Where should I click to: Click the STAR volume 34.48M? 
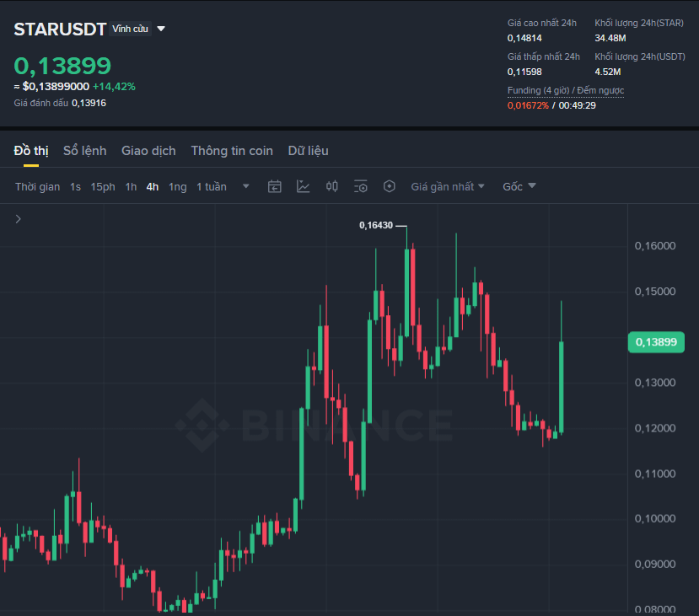pos(610,38)
